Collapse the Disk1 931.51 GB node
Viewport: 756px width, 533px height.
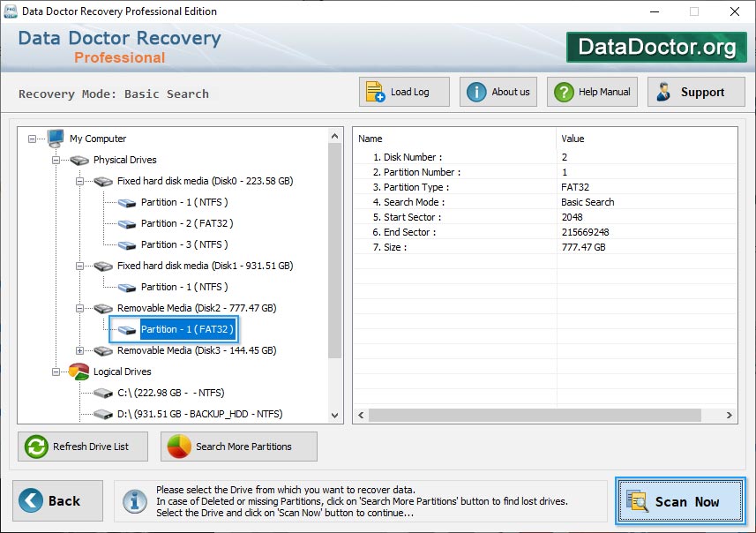point(79,266)
